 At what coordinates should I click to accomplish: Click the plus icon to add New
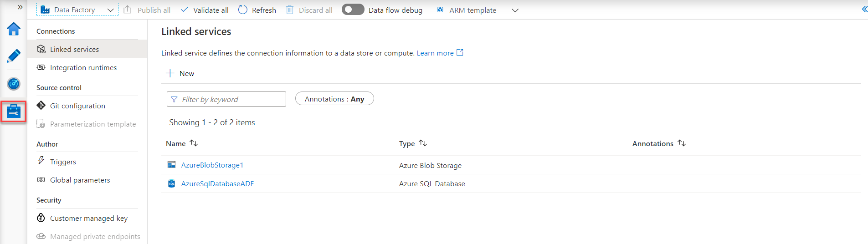pyautogui.click(x=170, y=73)
